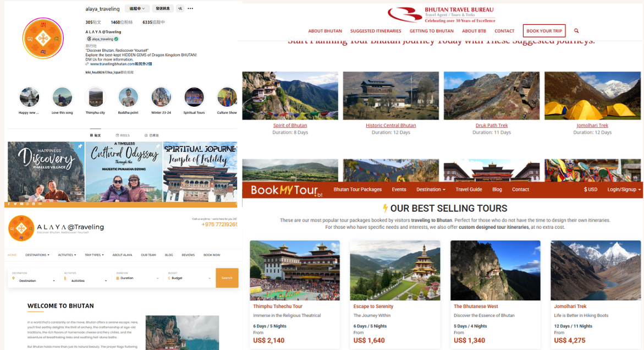The width and height of the screenshot is (644, 350).
Task: Open SUGGESTED ITINERARIES menu item
Action: (376, 31)
